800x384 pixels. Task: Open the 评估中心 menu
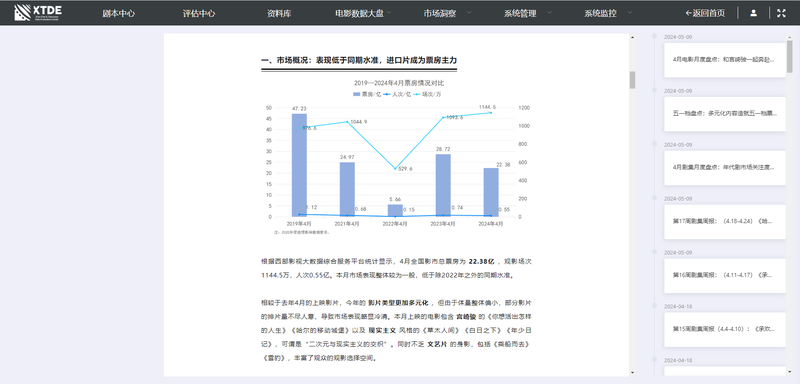tap(199, 14)
